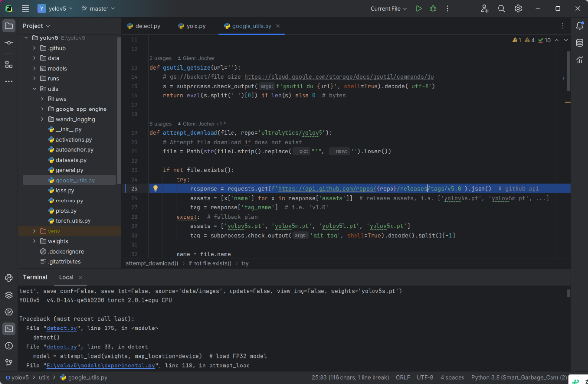588x384 pixels.
Task: Toggle the Project tool window
Action: [x=9, y=26]
